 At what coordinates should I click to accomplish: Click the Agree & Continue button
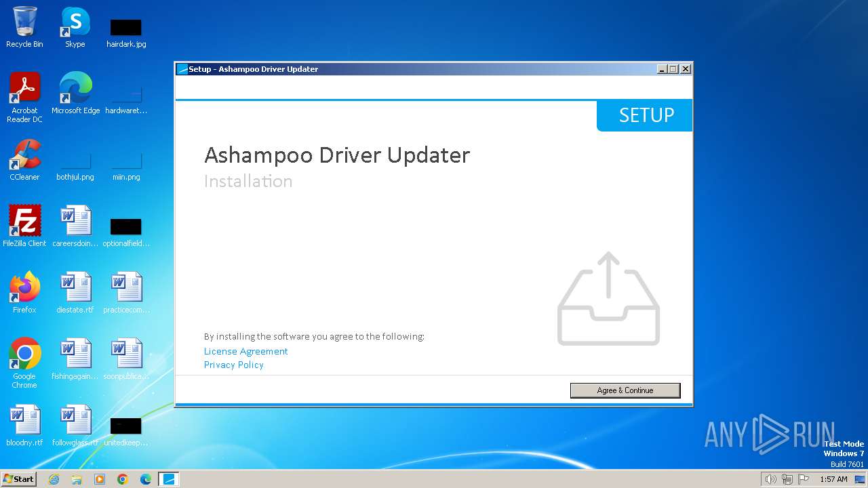click(625, 390)
